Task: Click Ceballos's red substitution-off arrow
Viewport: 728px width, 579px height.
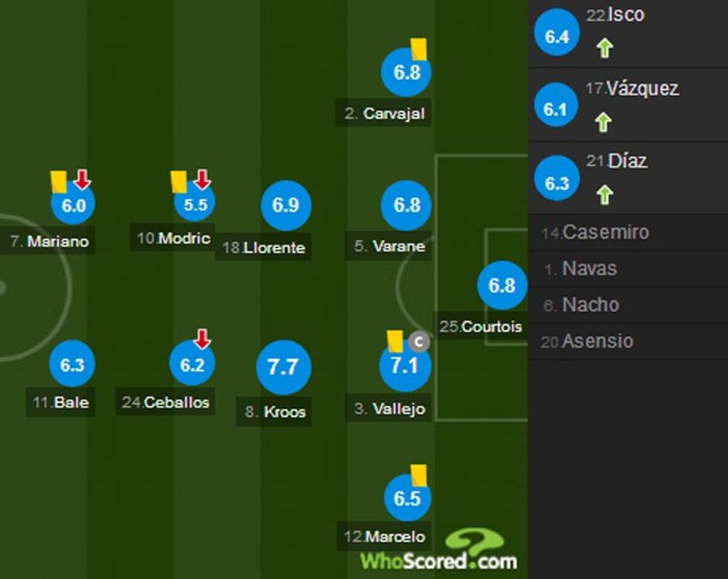Action: click(x=202, y=340)
